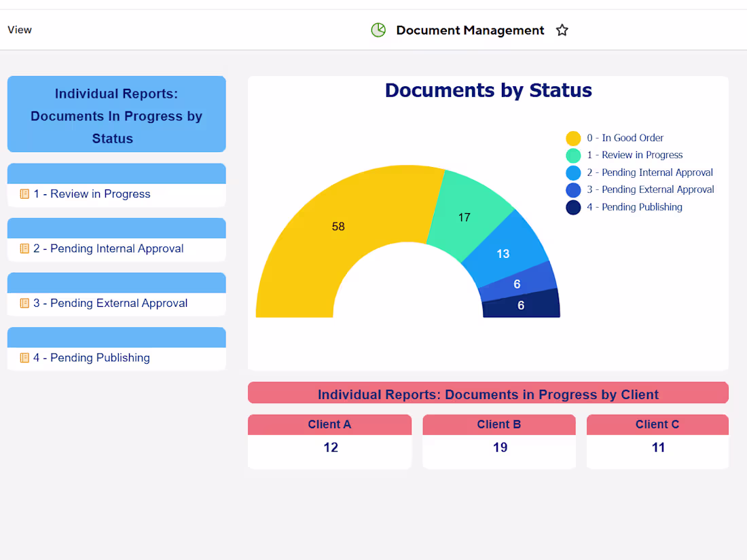Click the yellow chart segment showing 58
747x560 pixels.
click(338, 226)
